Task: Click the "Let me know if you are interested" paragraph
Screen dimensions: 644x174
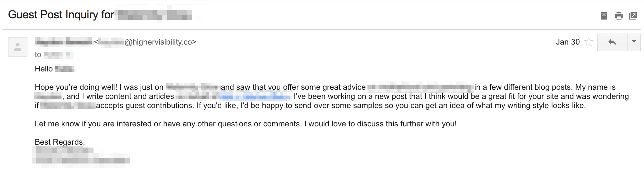Action: (x=246, y=124)
